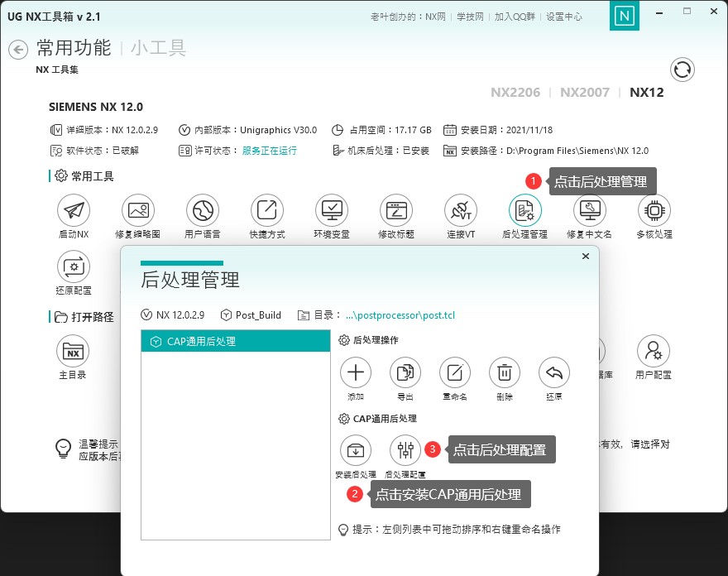Click the 快捷方式 shortcut icon

(x=267, y=210)
